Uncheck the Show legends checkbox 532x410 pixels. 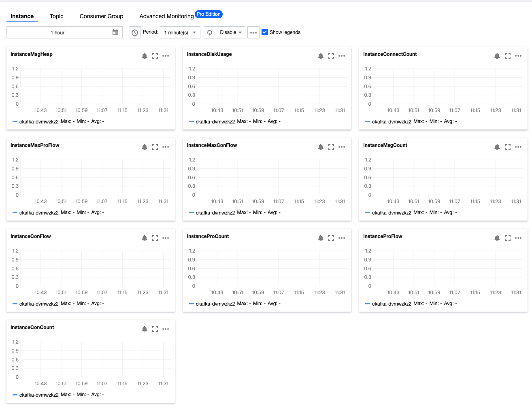pyautogui.click(x=265, y=32)
